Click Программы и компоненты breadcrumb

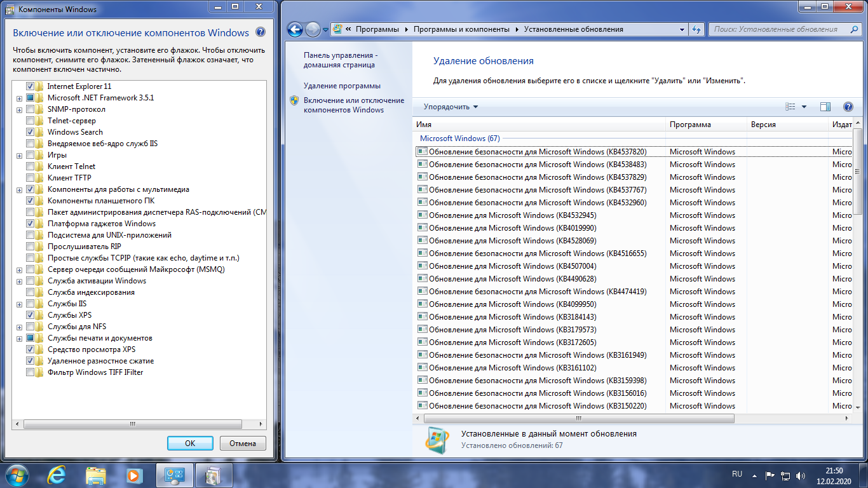[x=461, y=29]
